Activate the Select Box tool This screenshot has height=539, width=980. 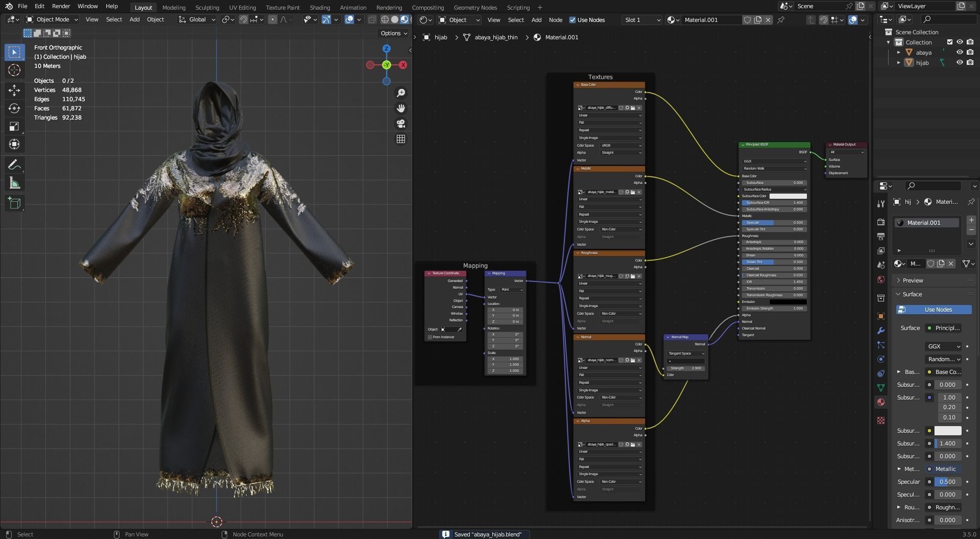[14, 52]
